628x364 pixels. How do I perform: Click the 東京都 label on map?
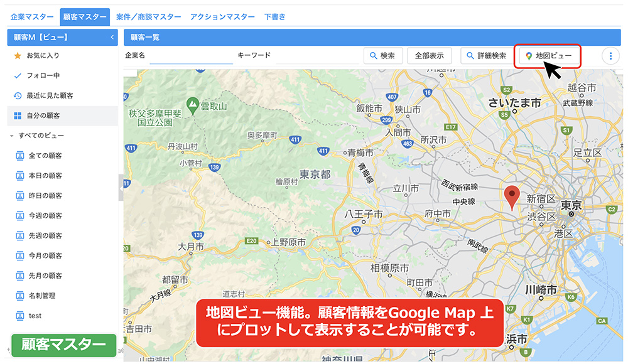315,174
